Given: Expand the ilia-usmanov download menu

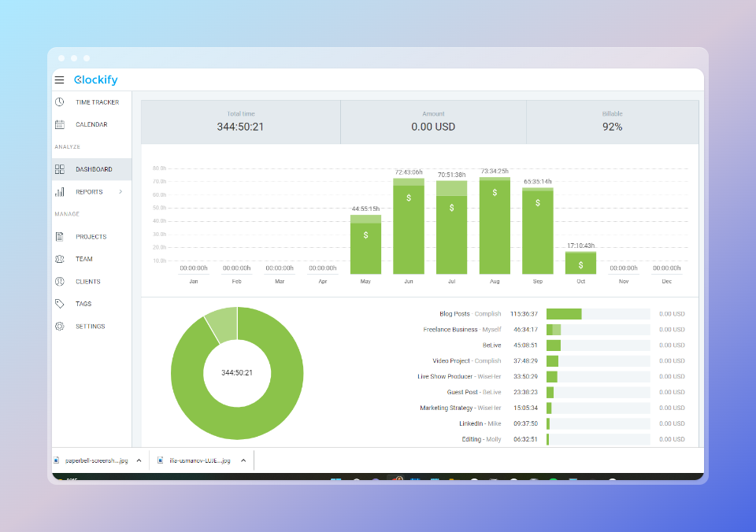Looking at the screenshot, I should 243,460.
